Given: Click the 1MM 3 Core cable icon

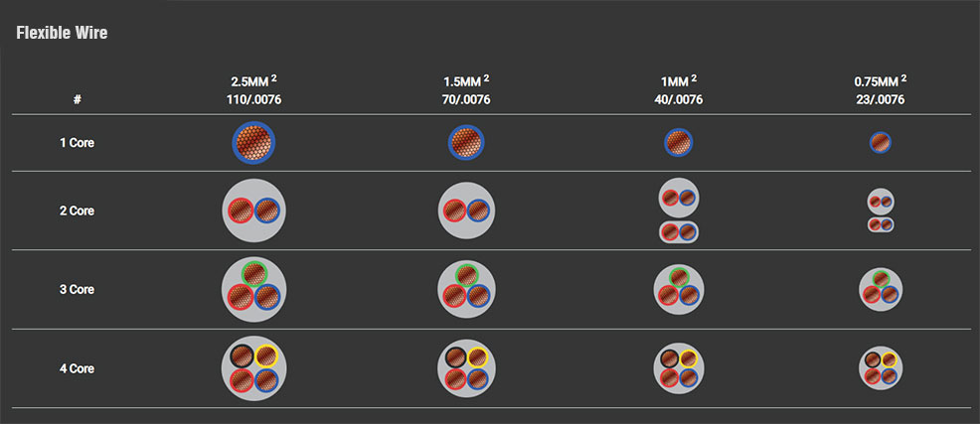Looking at the screenshot, I should (x=679, y=289).
